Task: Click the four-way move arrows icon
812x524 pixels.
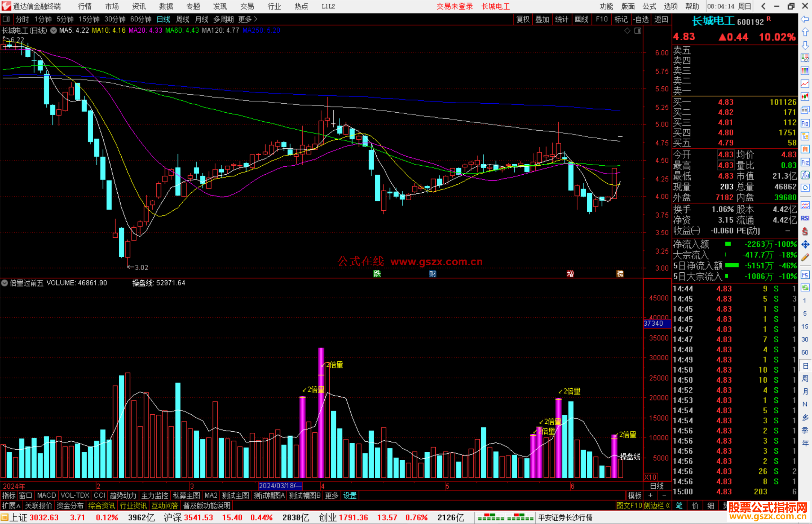Action: click(805, 245)
